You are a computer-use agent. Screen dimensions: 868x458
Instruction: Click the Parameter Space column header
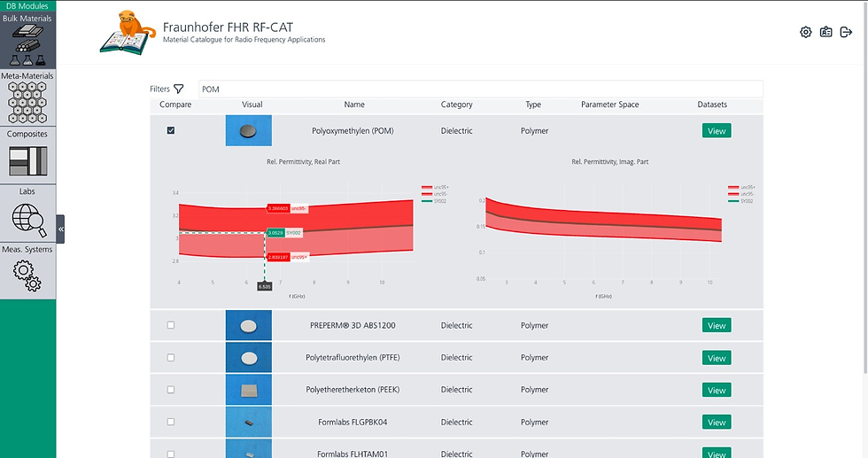[x=610, y=105]
